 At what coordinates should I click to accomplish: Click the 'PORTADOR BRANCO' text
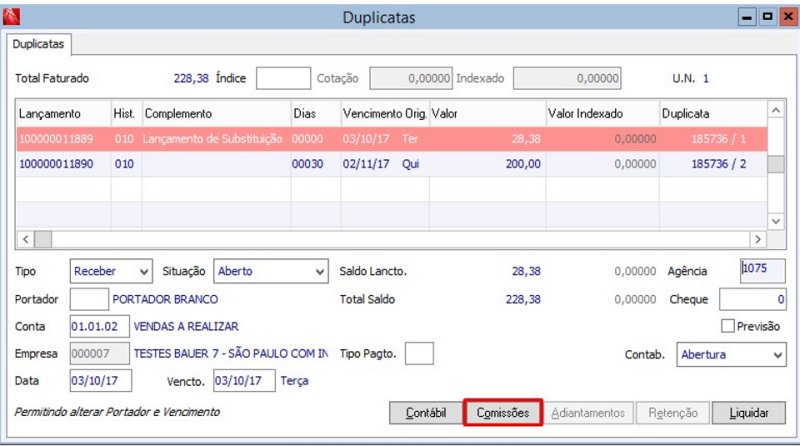(165, 299)
